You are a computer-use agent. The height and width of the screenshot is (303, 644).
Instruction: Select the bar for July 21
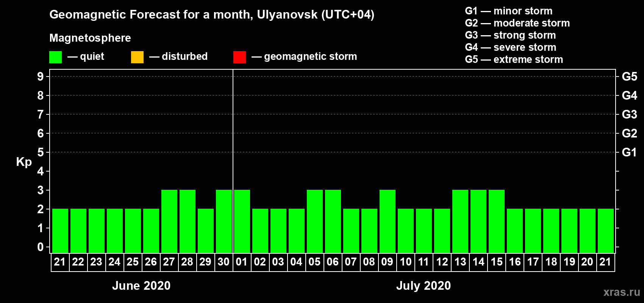coord(606,231)
